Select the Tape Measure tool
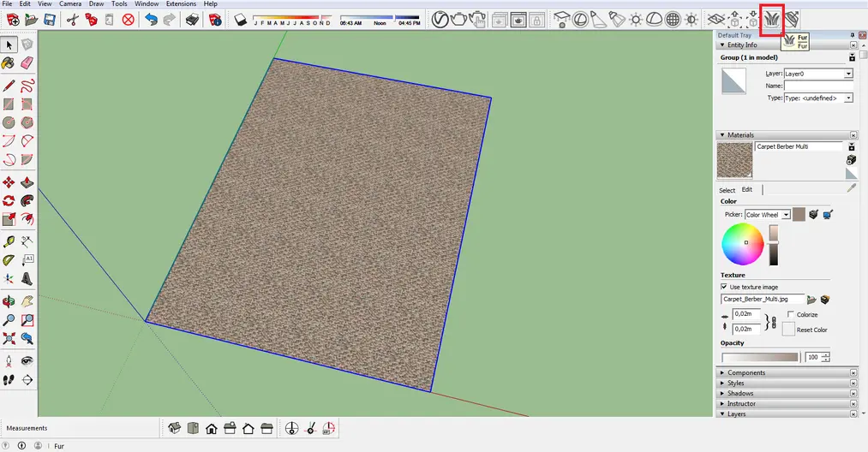This screenshot has height=452, width=868. (x=9, y=241)
